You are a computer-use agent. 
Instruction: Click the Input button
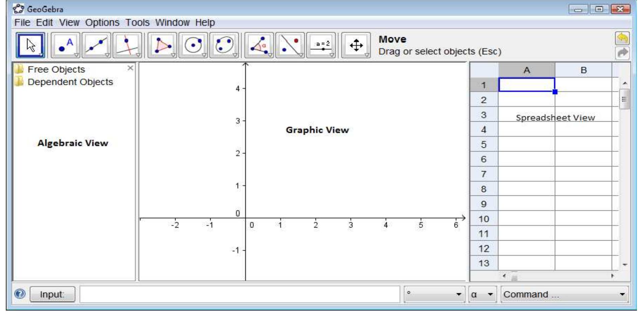pos(52,294)
